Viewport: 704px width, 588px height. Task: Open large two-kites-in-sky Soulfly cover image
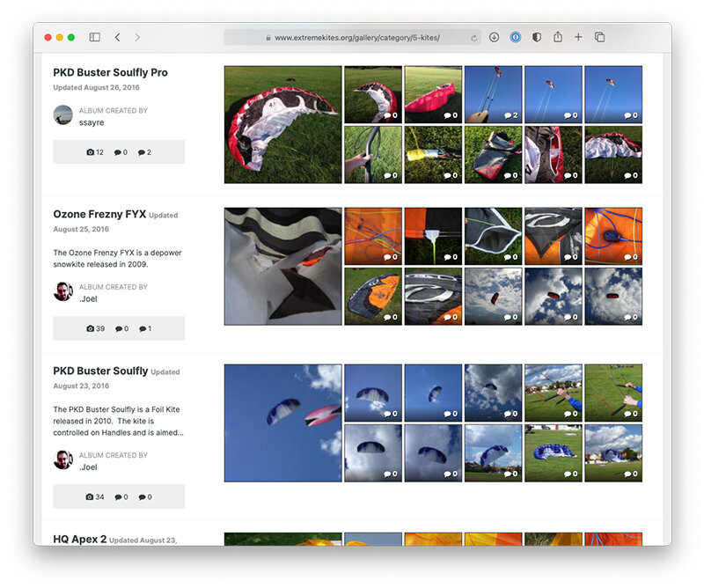coord(282,423)
